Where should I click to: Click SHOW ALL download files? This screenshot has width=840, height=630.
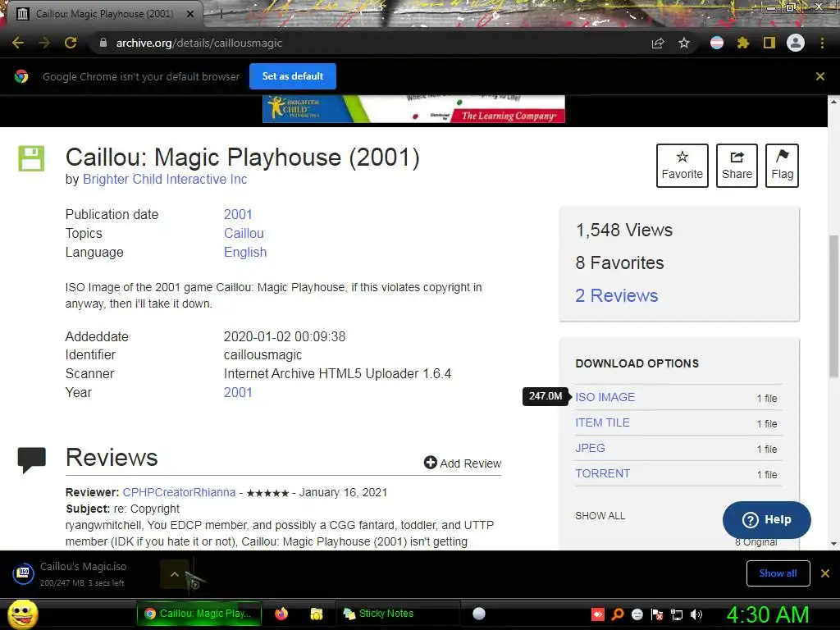point(600,515)
